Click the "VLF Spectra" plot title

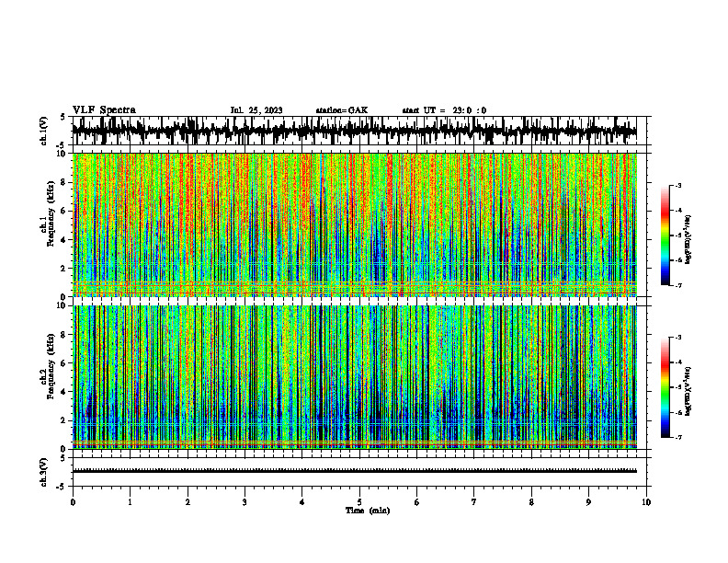coord(104,110)
